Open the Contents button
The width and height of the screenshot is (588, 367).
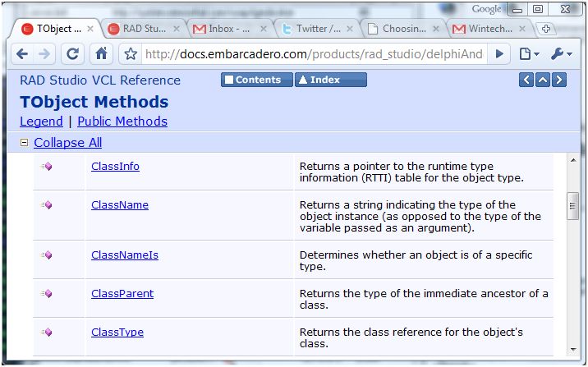pos(256,80)
